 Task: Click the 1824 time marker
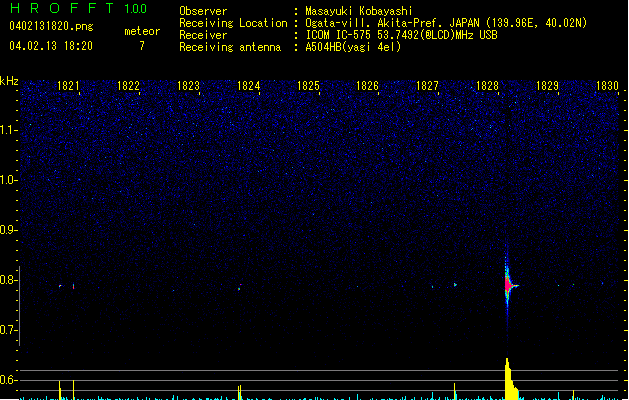(248, 86)
